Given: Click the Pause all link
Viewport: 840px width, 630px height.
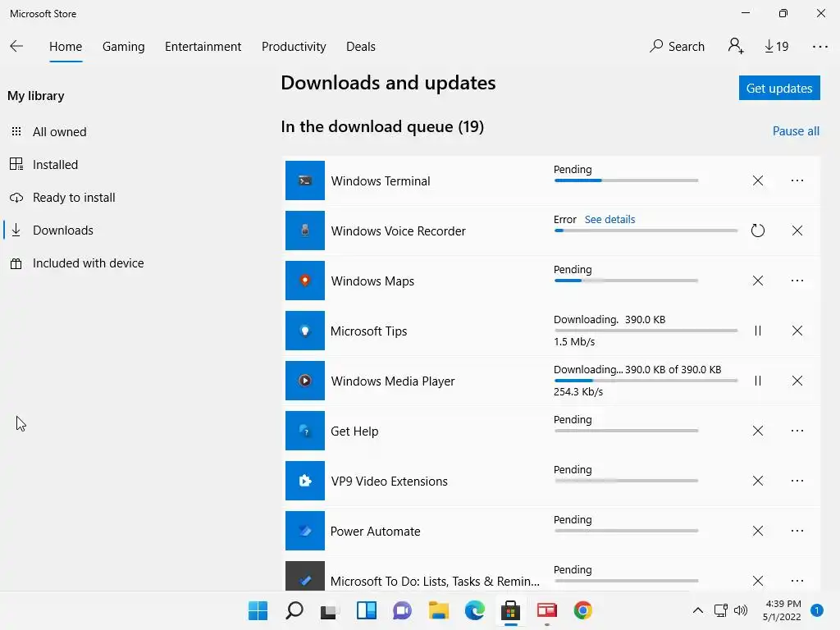Looking at the screenshot, I should (x=796, y=131).
